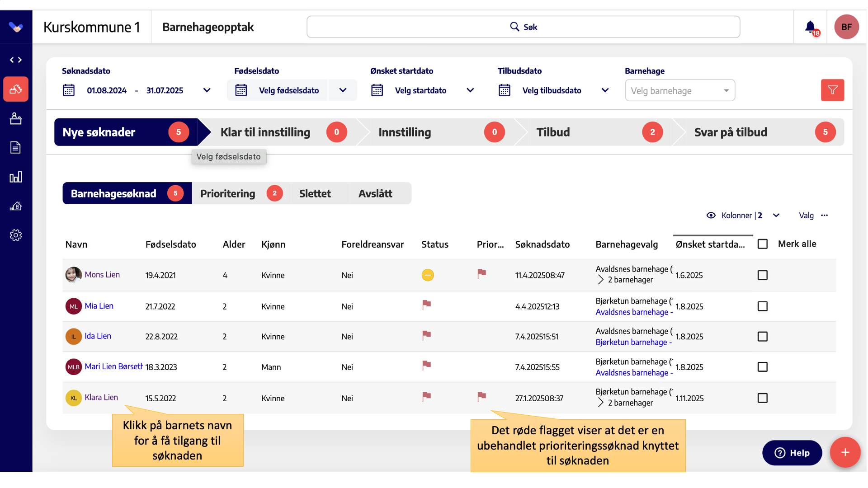868x488 pixels.
Task: Click the Ønsket startdato column header
Action: click(x=710, y=244)
